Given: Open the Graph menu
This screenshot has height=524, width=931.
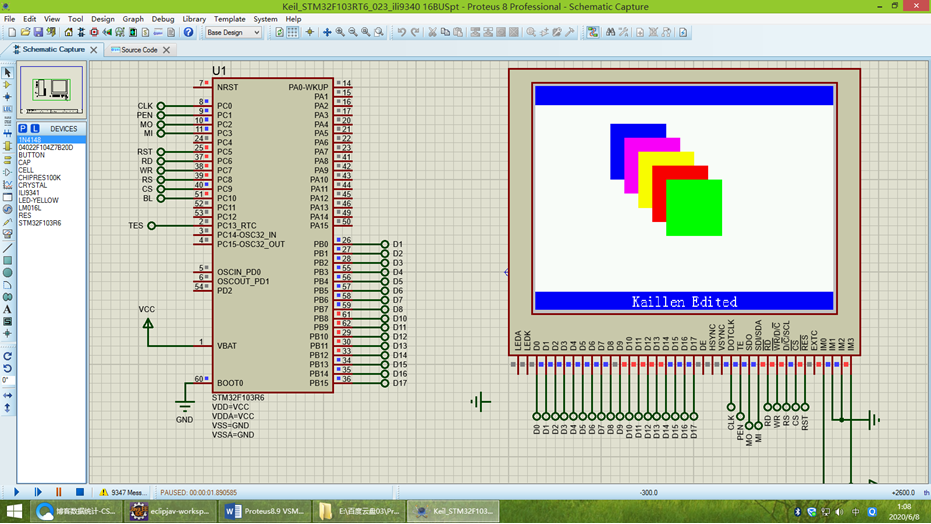Looking at the screenshot, I should click(133, 19).
